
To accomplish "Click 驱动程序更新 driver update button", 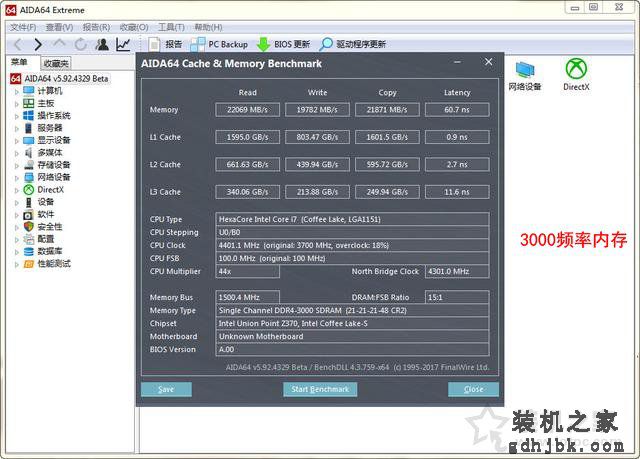I will coord(353,44).
